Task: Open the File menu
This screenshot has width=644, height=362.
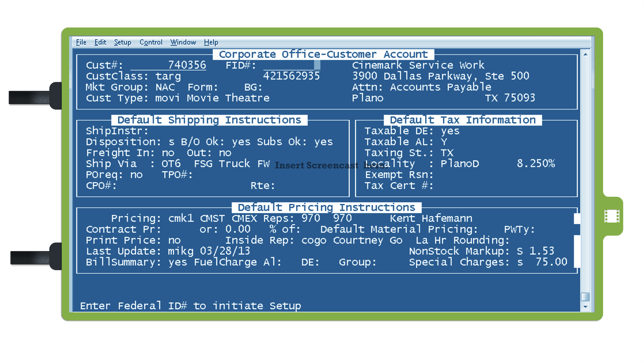Action: coord(81,42)
